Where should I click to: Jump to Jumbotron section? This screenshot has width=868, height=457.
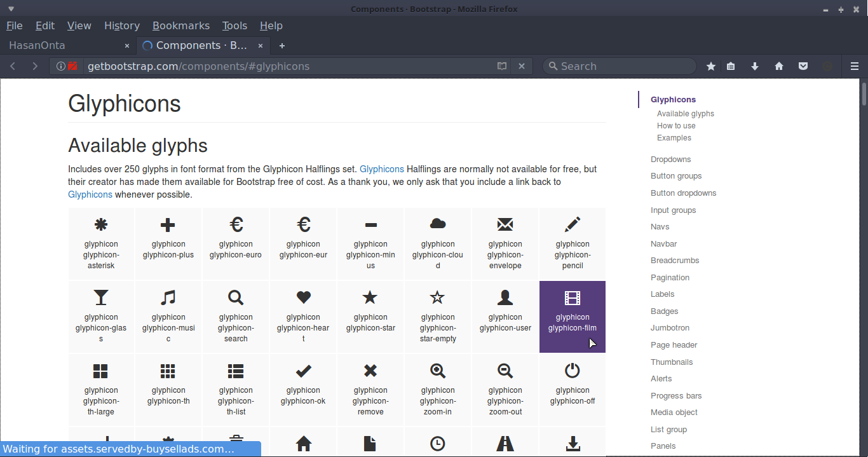[x=670, y=328]
